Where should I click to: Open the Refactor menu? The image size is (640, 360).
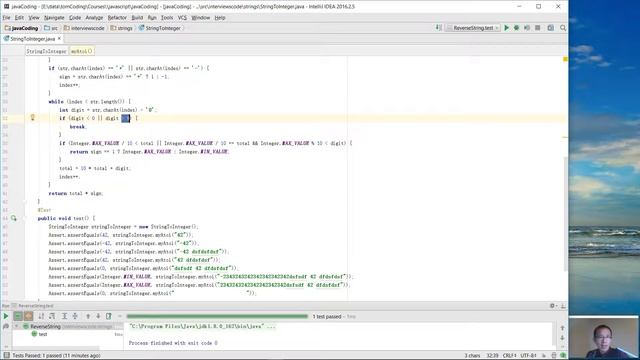pos(117,18)
